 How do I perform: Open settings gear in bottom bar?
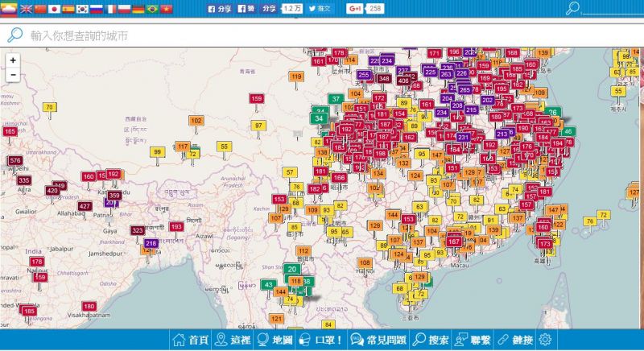click(x=545, y=340)
